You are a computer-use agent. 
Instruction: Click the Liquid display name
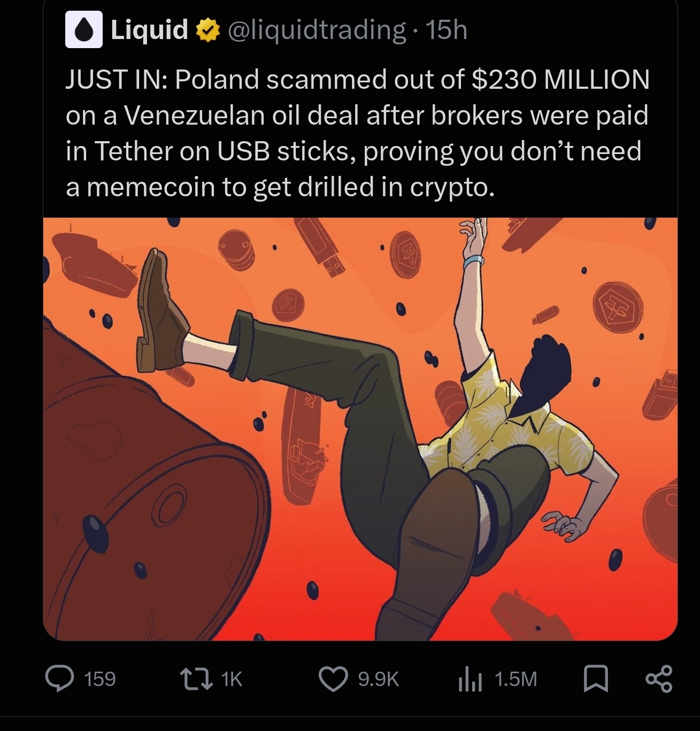pos(149,29)
